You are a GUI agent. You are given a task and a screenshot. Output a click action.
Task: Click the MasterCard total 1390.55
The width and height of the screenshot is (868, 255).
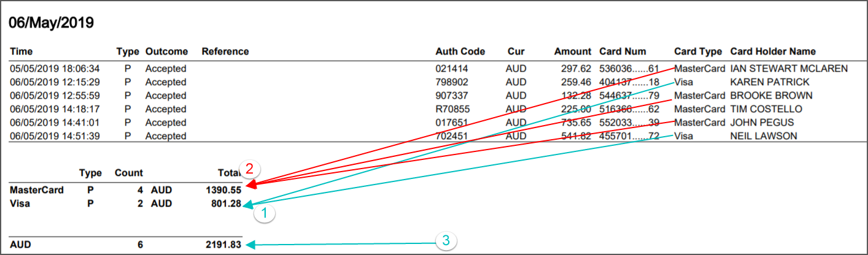click(x=223, y=190)
